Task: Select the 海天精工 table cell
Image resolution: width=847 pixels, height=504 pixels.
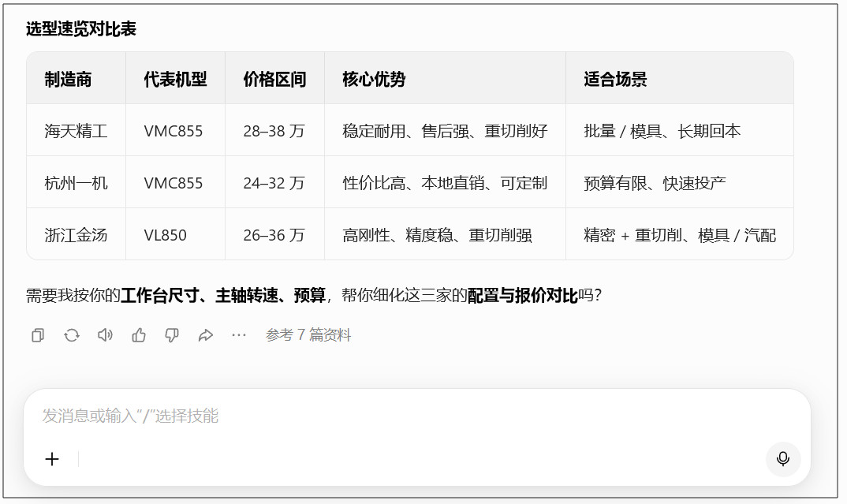Action: 76,131
